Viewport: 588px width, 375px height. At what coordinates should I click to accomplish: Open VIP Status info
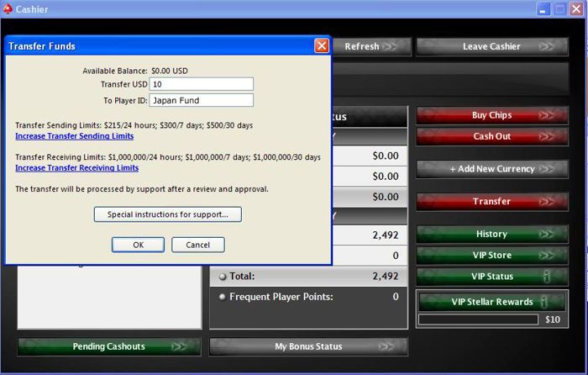pyautogui.click(x=492, y=277)
